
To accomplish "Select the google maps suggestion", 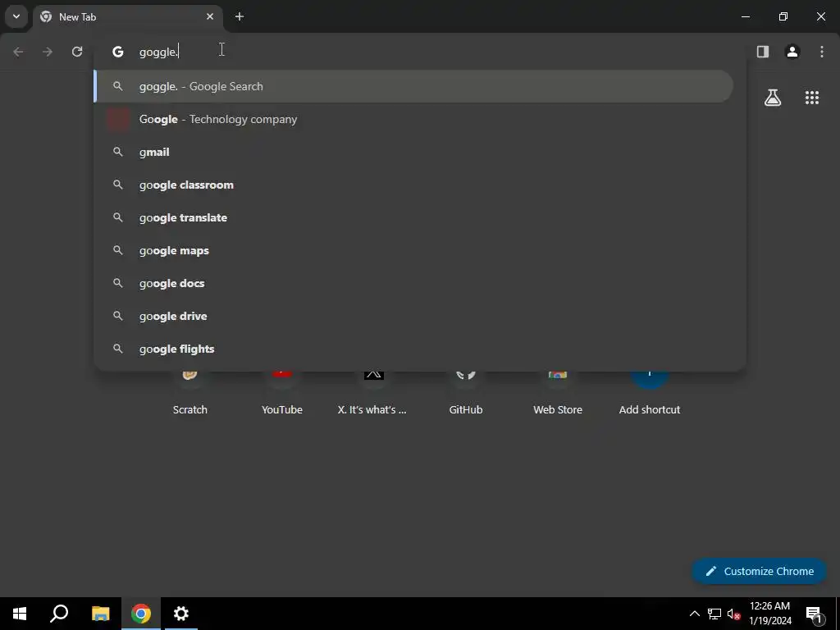I will tap(413, 250).
